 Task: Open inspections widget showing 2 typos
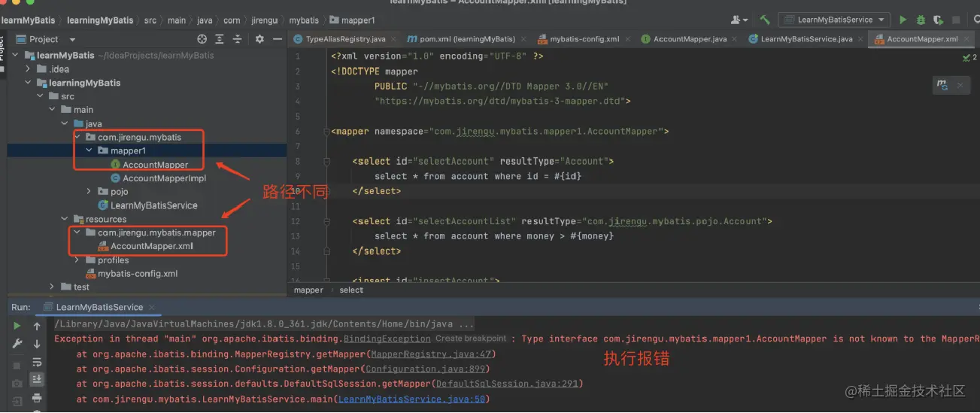pyautogui.click(x=969, y=56)
